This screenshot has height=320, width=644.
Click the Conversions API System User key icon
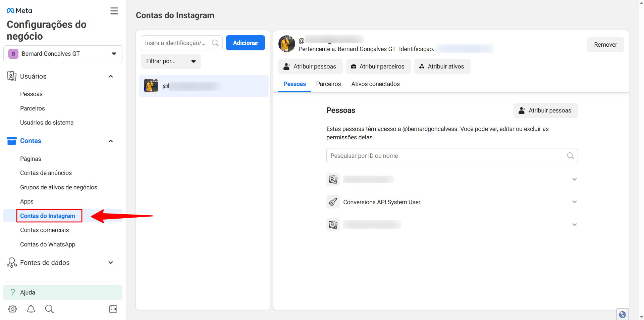(333, 202)
